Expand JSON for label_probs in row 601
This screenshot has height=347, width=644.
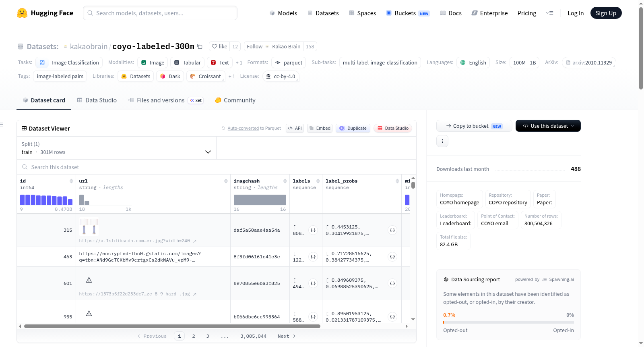pyautogui.click(x=392, y=283)
